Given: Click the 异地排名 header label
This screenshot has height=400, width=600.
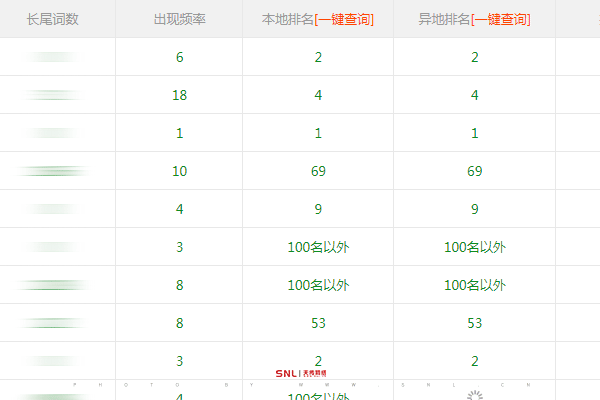Looking at the screenshot, I should [443, 19].
